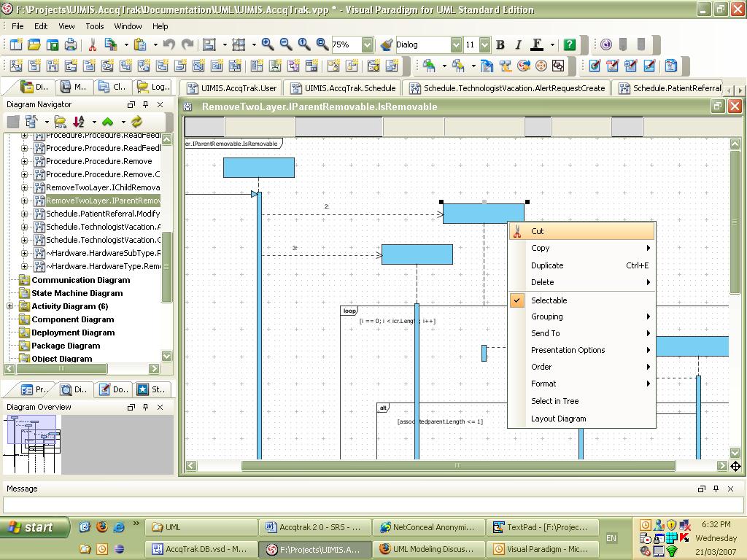The image size is (747, 560).
Task: Click the Redo arrow icon
Action: [187, 44]
